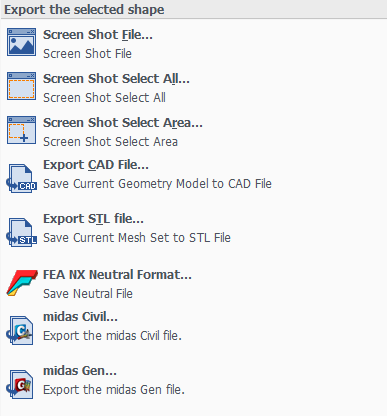Click the midas Civil export icon
This screenshot has height=416, width=387.
(x=20, y=330)
